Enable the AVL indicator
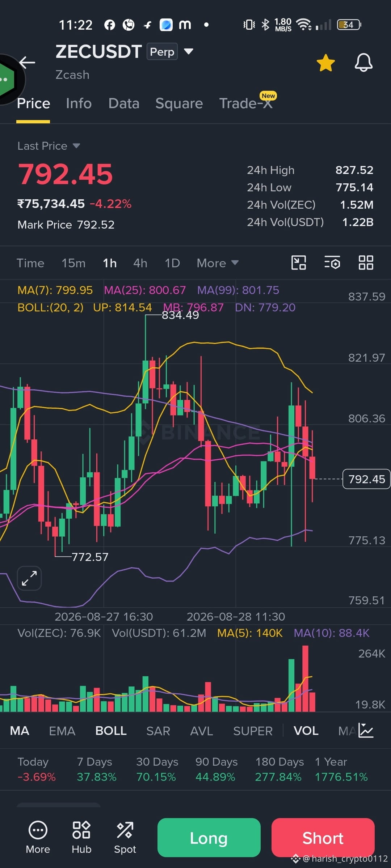The image size is (391, 868). pos(202,731)
